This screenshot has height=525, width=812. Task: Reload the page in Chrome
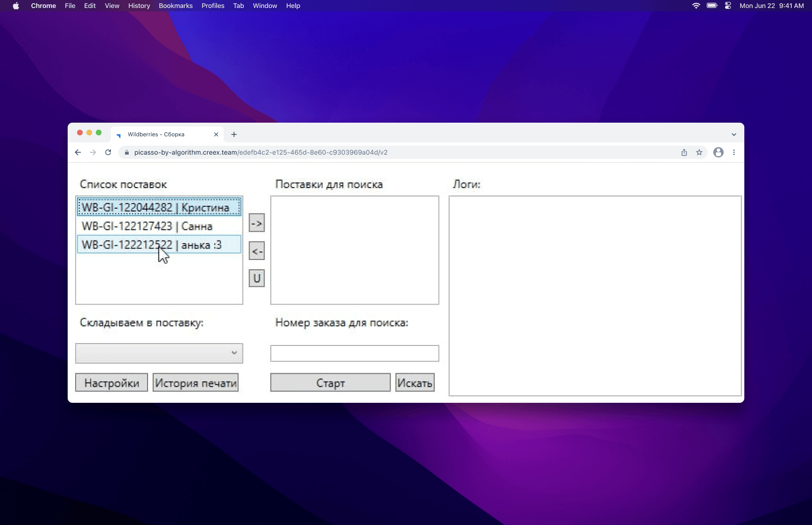tap(108, 152)
